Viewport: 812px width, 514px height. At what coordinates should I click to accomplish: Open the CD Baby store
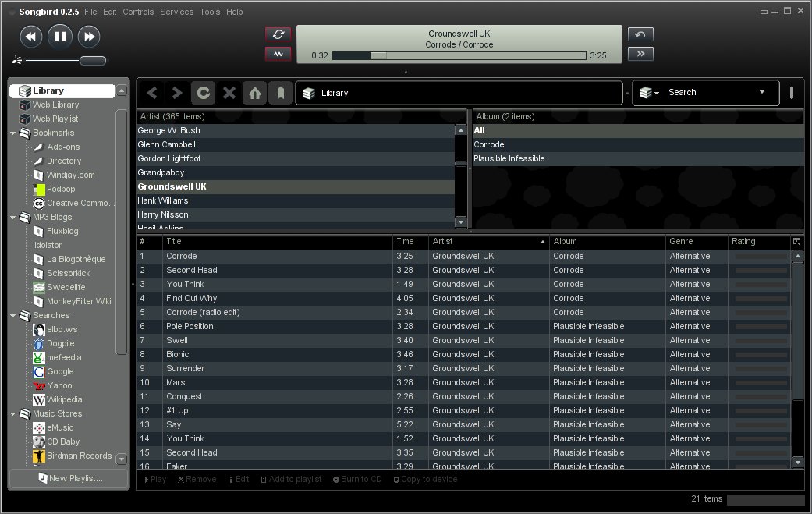62,441
